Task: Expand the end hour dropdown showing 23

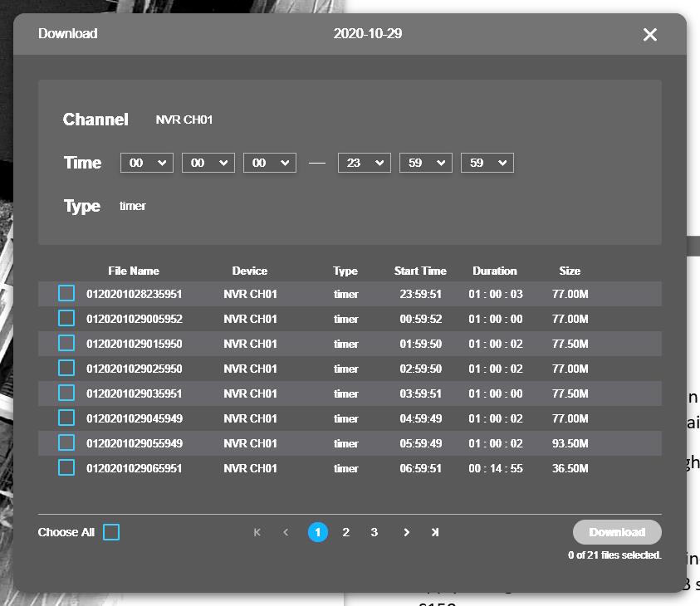Action: click(x=364, y=163)
